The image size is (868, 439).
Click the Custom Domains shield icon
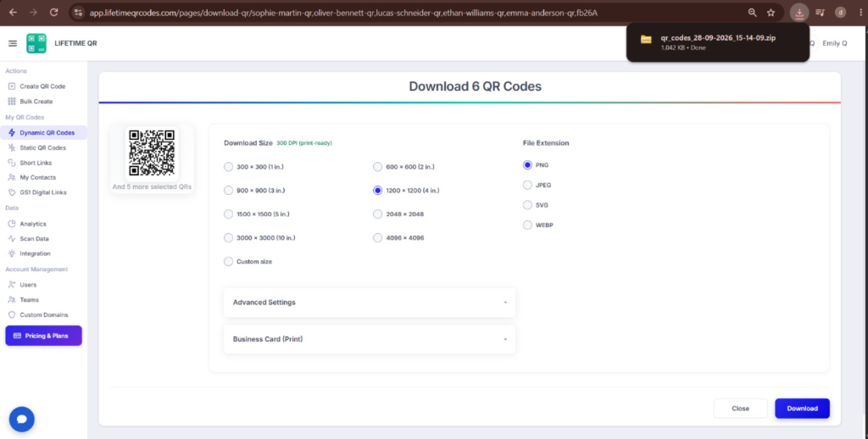12,314
